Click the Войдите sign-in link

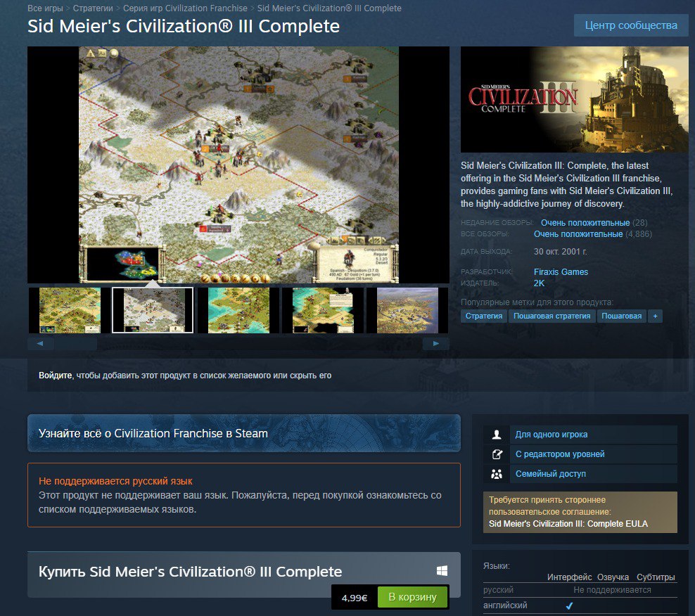(55, 376)
